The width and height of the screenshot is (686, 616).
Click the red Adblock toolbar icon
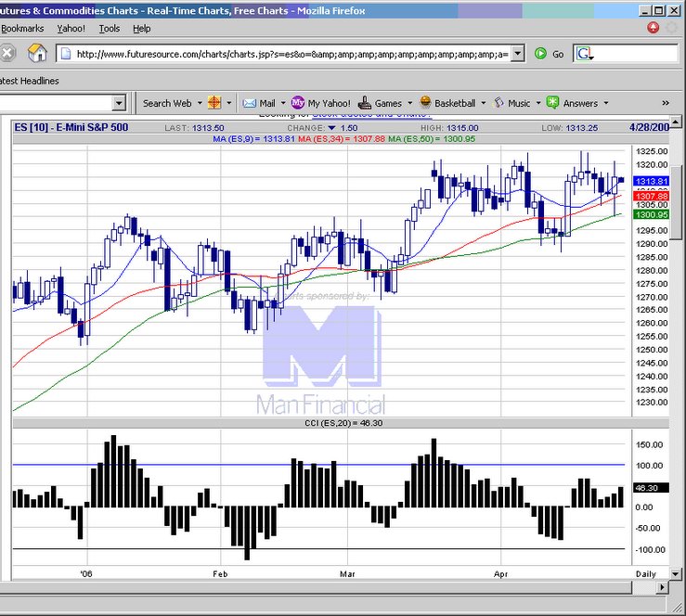coord(653,28)
